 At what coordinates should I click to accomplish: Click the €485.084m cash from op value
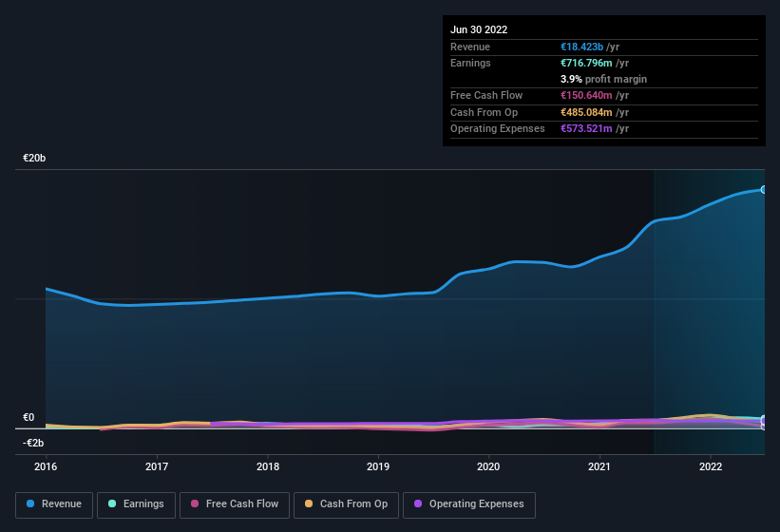(x=586, y=112)
